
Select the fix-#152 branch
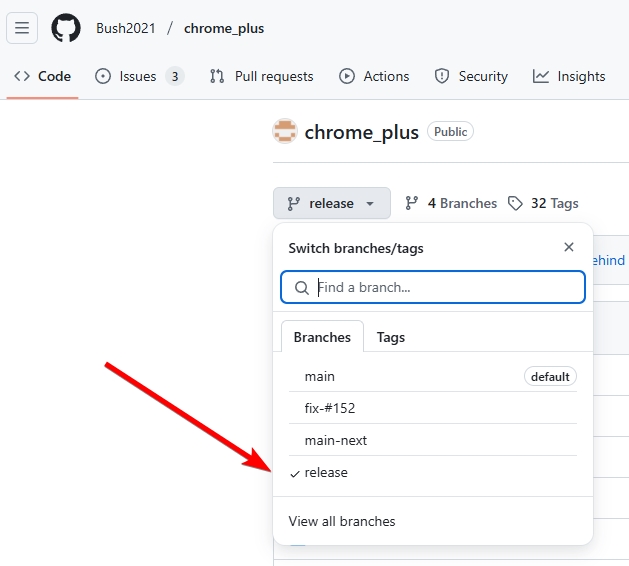[330, 408]
